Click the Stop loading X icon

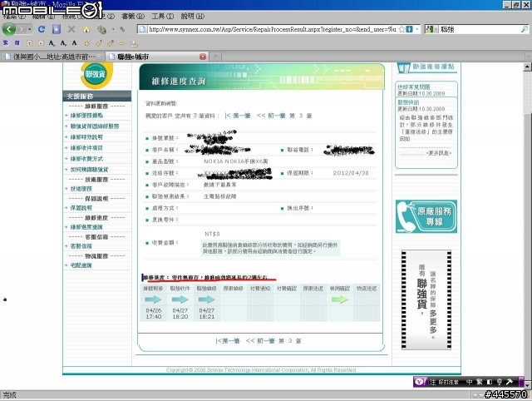(71, 29)
